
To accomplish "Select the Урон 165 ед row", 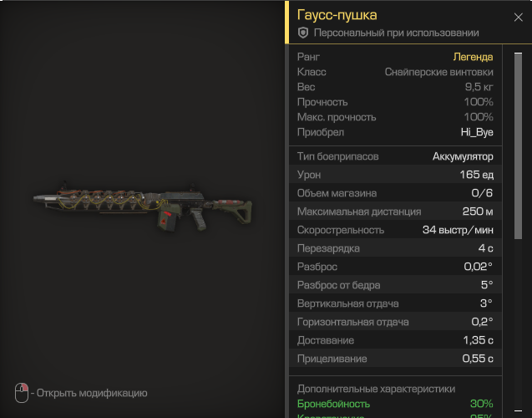I will [x=395, y=175].
